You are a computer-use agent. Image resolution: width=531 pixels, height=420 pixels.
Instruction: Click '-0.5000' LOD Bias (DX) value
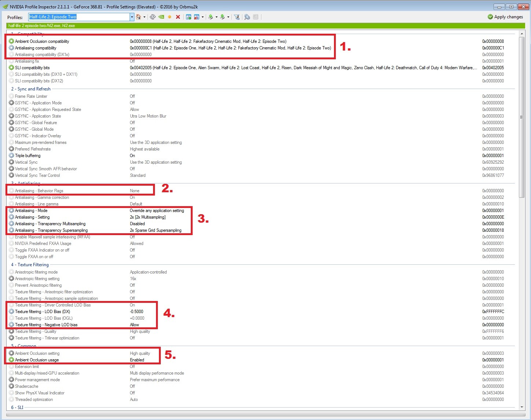pos(137,312)
